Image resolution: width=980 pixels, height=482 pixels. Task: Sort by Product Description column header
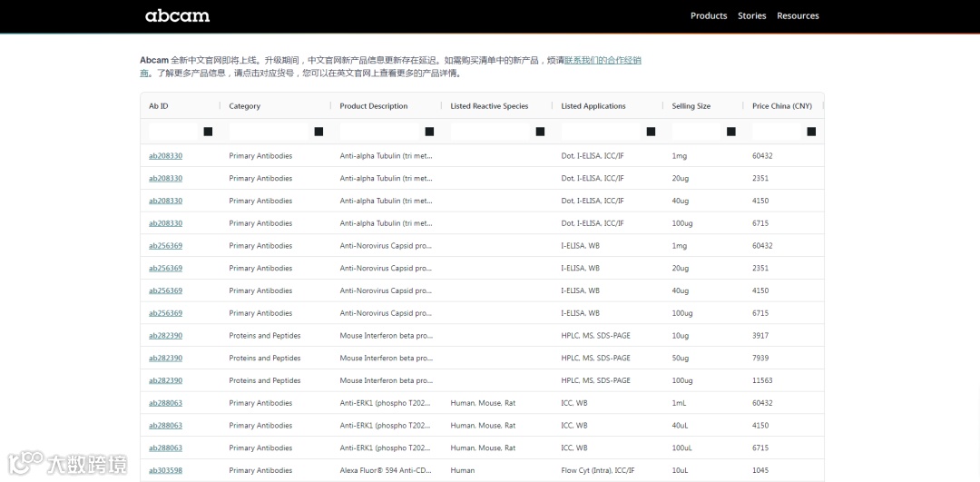pyautogui.click(x=373, y=106)
